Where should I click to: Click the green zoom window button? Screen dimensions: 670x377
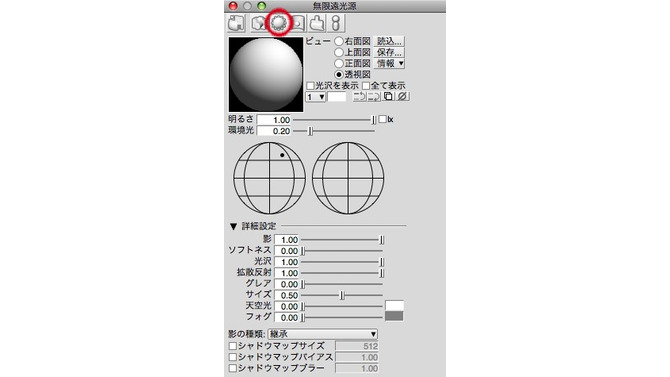[262, 6]
